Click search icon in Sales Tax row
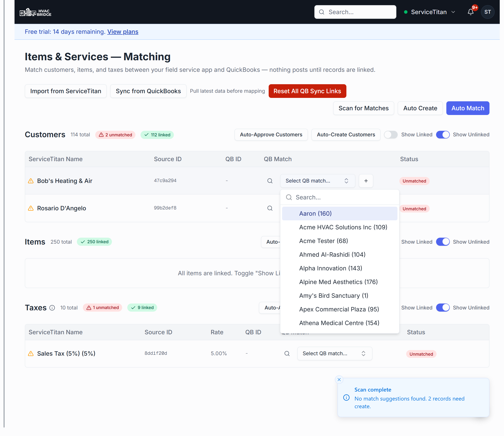The height and width of the screenshot is (436, 504). (287, 354)
